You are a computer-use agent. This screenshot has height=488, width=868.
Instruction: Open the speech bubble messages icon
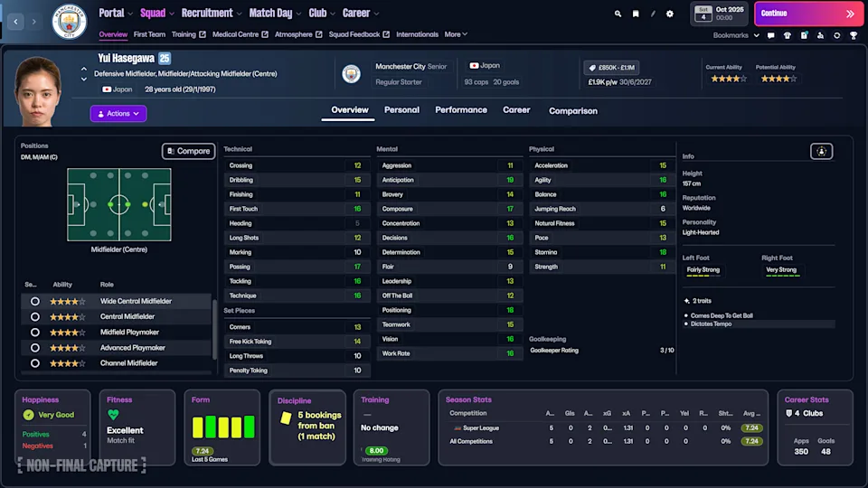[x=770, y=35]
